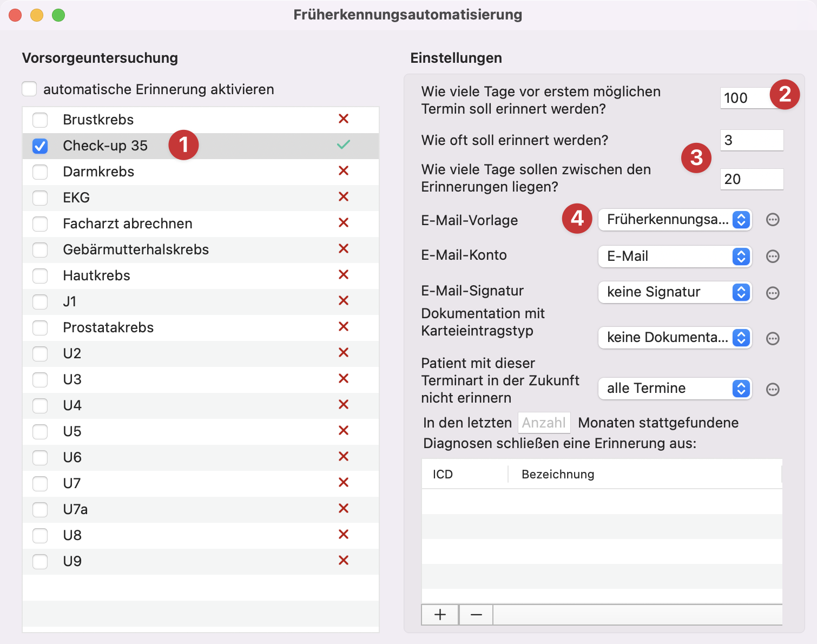Open the E-Mail-Vorlage dropdown Früherkennungsa...
This screenshot has height=644, width=817.
click(x=675, y=220)
